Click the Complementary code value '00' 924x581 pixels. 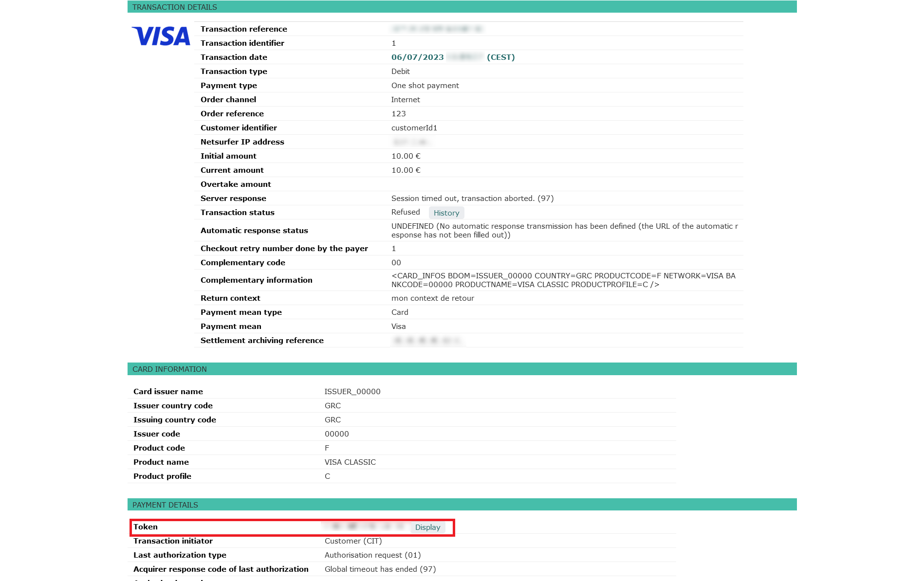(x=396, y=263)
